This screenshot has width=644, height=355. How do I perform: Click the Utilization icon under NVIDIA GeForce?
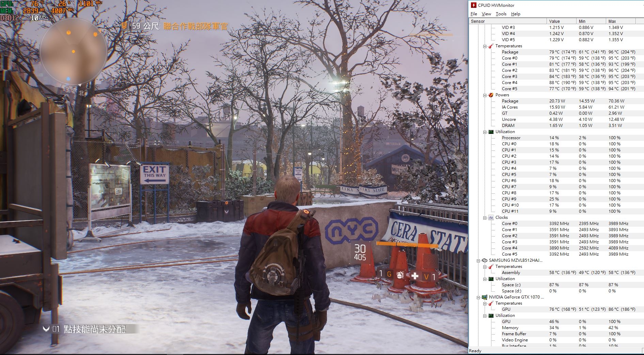491,316
